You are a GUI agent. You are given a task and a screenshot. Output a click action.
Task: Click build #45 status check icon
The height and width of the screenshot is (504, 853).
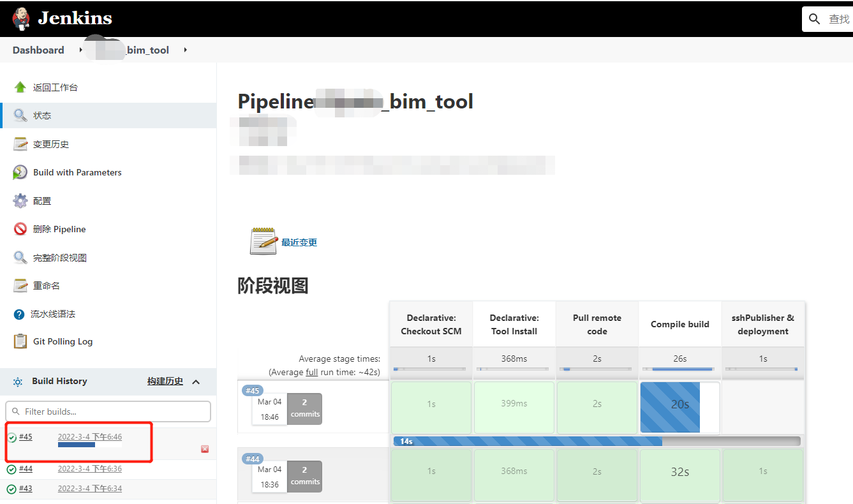(11, 437)
